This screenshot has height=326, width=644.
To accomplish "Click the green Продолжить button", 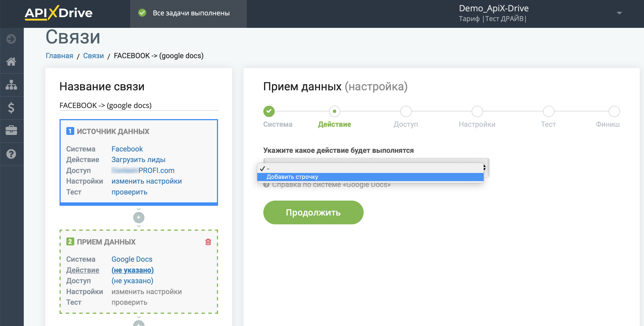I will click(313, 213).
